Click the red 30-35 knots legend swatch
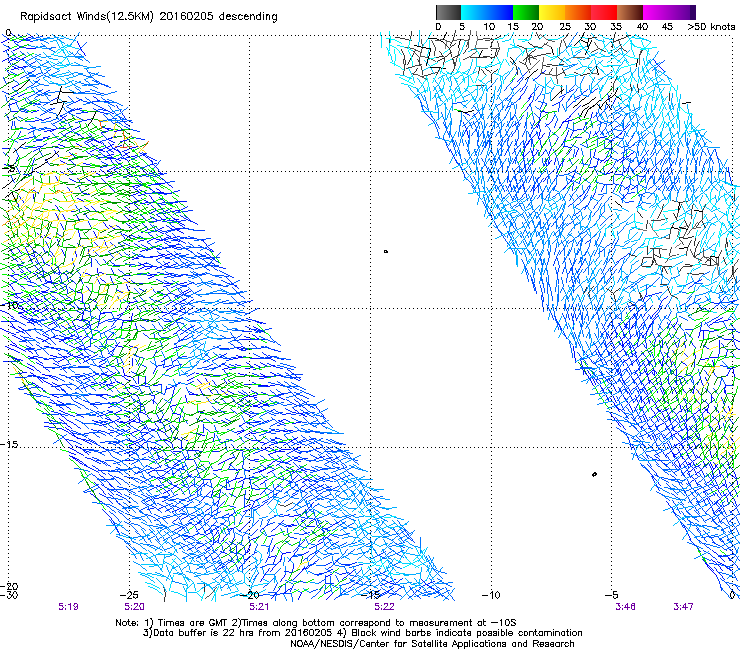The image size is (740, 650). (604, 12)
